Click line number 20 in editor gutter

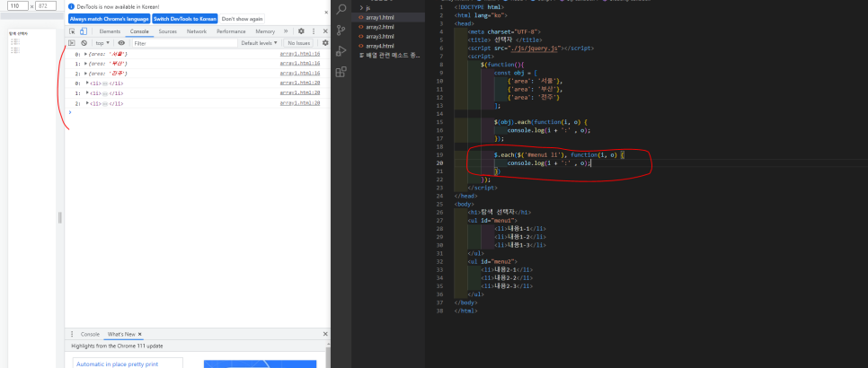[440, 163]
